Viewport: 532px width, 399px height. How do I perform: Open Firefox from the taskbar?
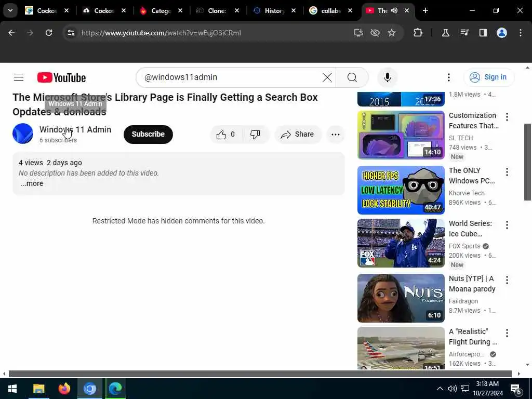pos(64,389)
